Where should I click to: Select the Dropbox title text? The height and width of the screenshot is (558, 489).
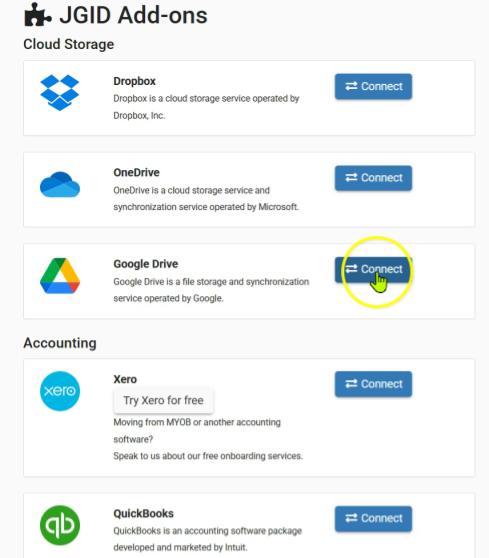[135, 81]
